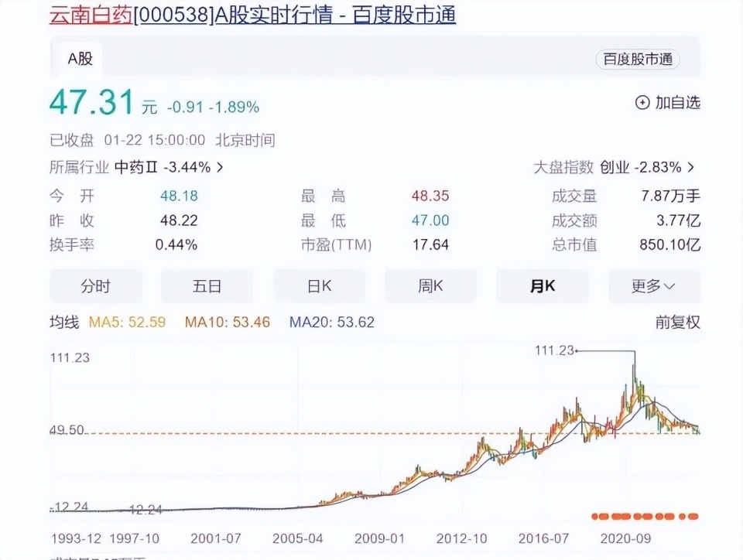The width and height of the screenshot is (743, 560).
Task: Click the current price 47.31
Action: [92, 102]
